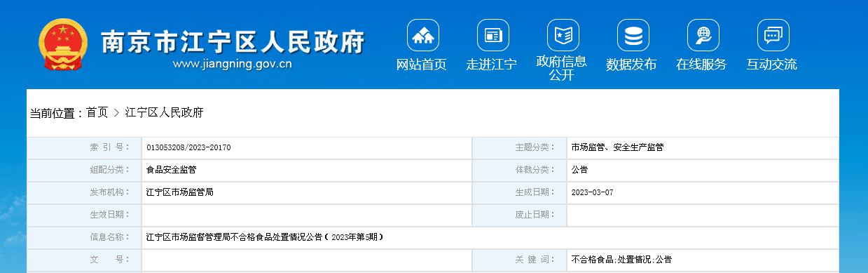
Task: Click the 生成日期 label cell
Action: click(x=520, y=192)
